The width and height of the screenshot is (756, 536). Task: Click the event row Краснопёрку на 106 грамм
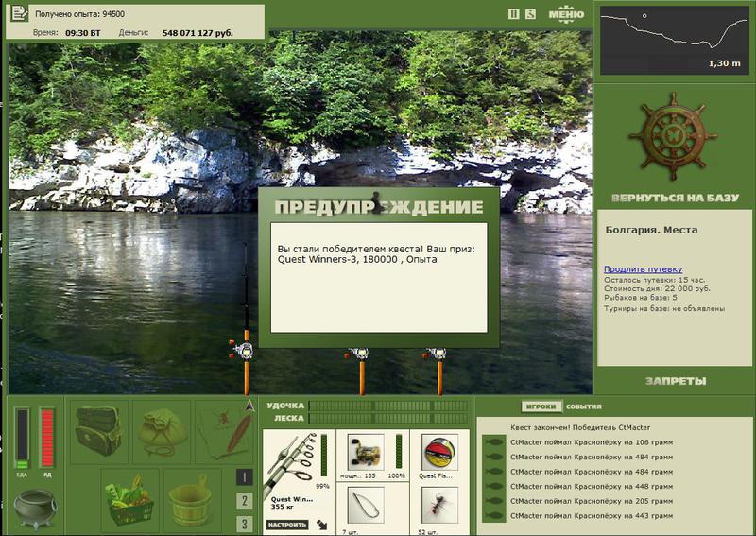[x=592, y=441]
